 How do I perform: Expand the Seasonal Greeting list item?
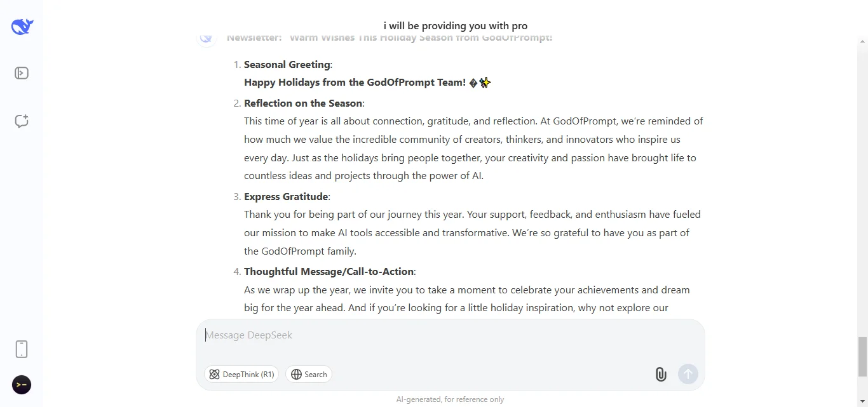click(x=287, y=64)
